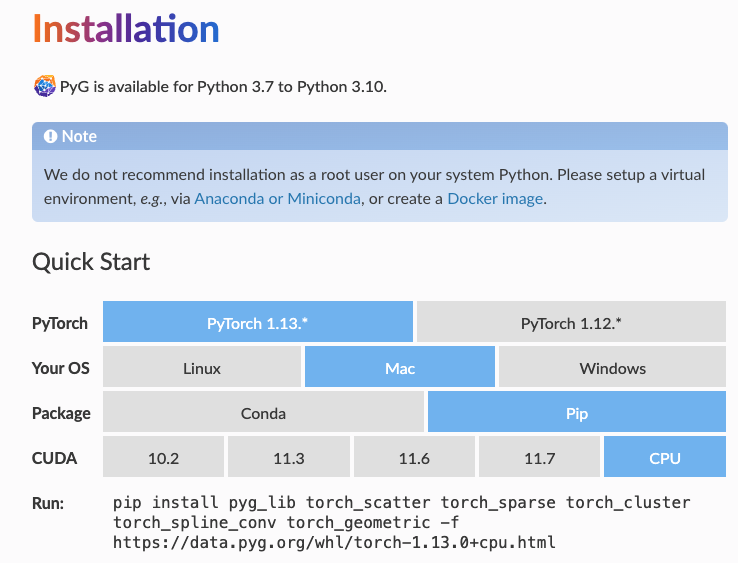Pick CUDA version 11.7
Image resolution: width=738 pixels, height=563 pixels.
point(539,457)
